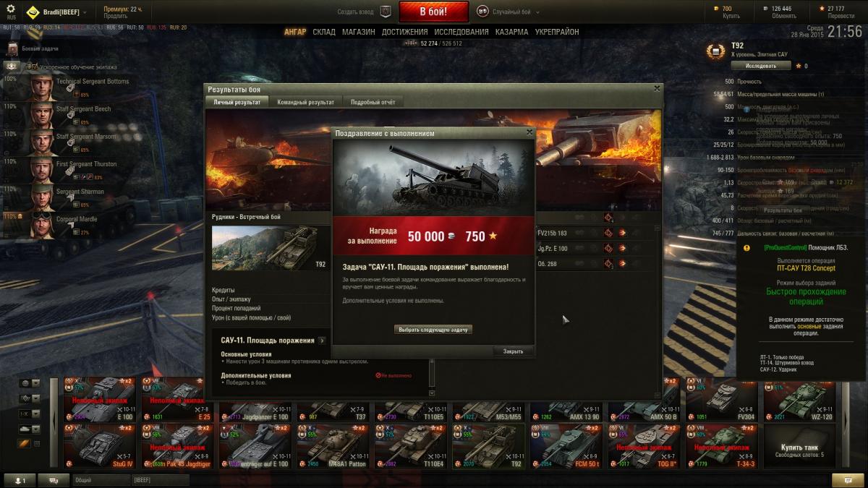Select crew member First Sergeant Thurston portrait
Viewport: 868px width, 488px height.
[x=41, y=171]
